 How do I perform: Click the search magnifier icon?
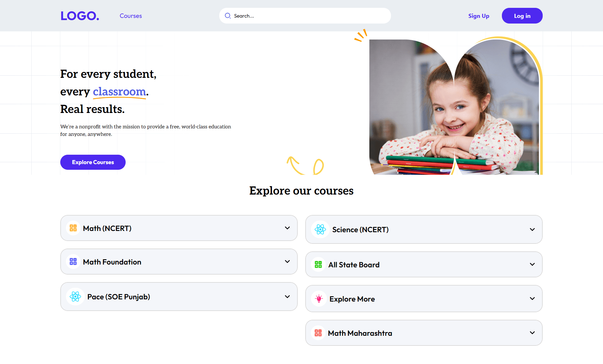(227, 16)
